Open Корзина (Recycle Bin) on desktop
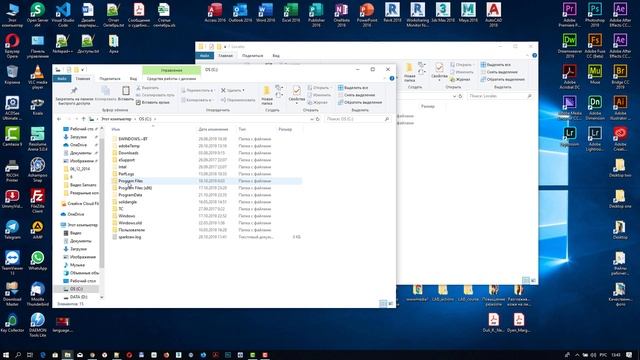 12,75
